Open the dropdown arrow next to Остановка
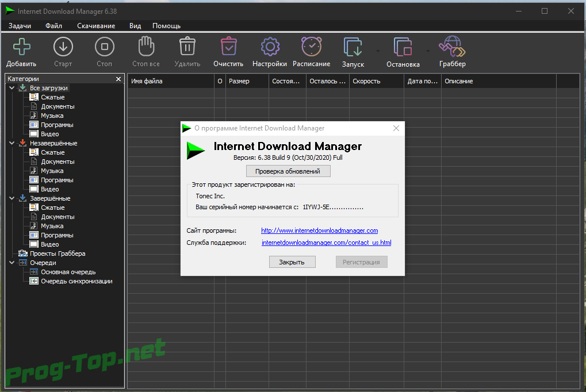586x392 pixels. 428,51
